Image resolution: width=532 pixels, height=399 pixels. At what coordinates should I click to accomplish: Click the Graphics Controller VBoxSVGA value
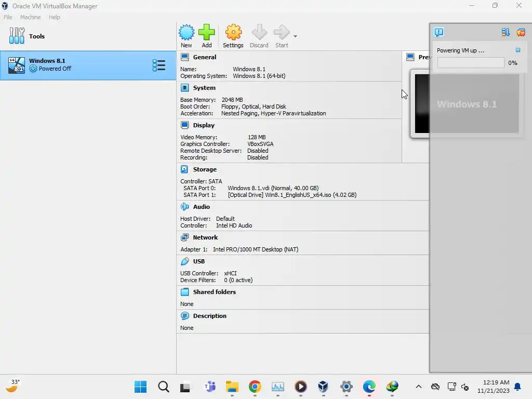[260, 144]
